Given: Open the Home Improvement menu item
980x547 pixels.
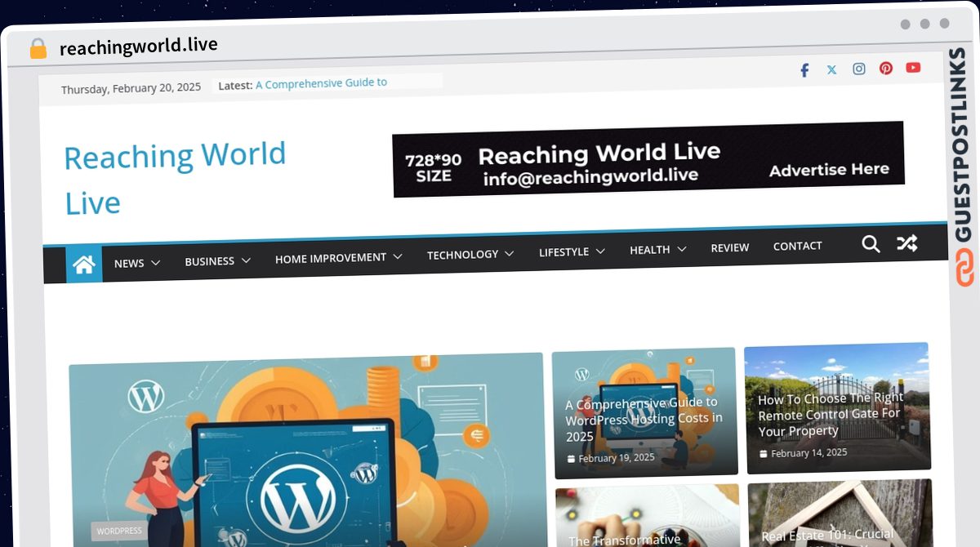Looking at the screenshot, I should [331, 258].
